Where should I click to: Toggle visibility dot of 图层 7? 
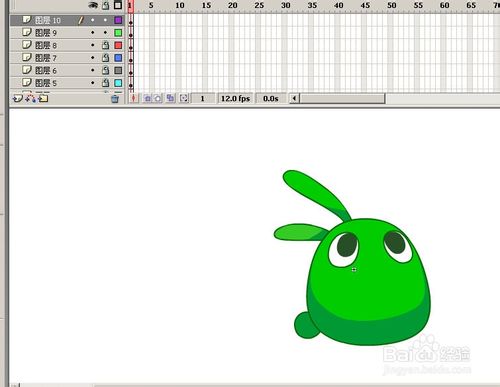click(x=93, y=58)
